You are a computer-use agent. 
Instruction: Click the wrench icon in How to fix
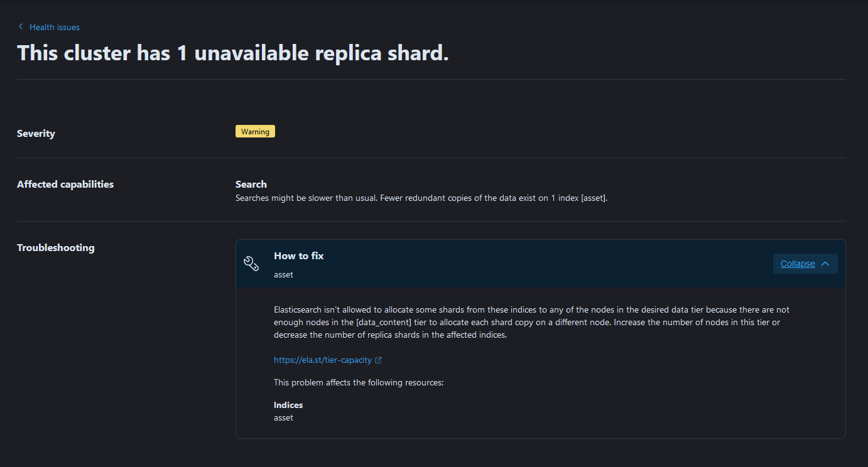(x=251, y=264)
